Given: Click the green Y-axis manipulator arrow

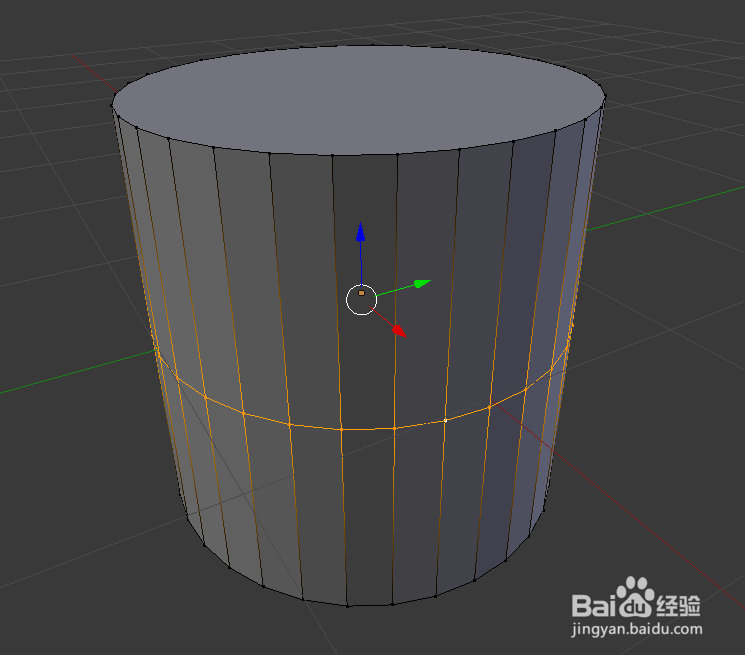Looking at the screenshot, I should [422, 284].
